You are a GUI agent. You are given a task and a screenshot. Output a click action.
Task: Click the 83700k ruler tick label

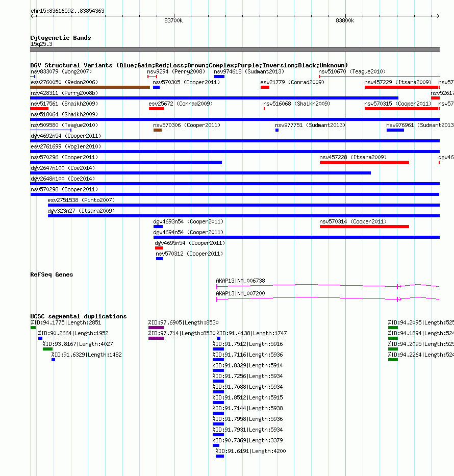pyautogui.click(x=173, y=20)
